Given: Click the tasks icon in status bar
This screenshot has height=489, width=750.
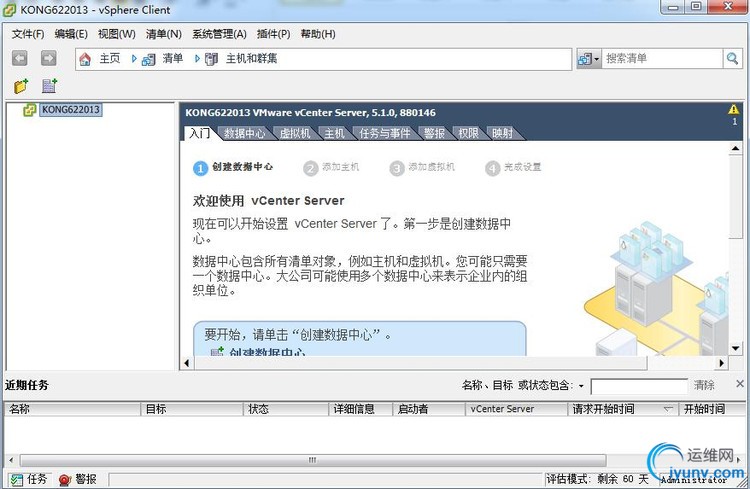Looking at the screenshot, I should (16, 479).
